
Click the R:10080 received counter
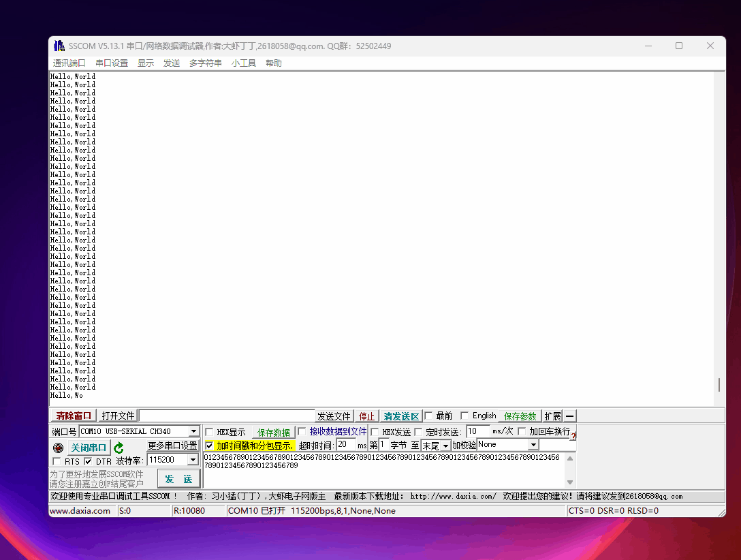click(x=189, y=511)
